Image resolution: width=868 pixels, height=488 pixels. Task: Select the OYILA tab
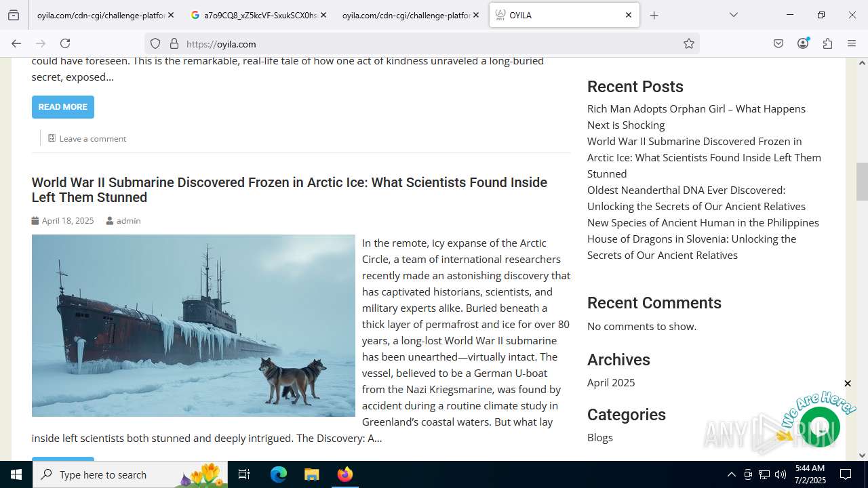[564, 15]
